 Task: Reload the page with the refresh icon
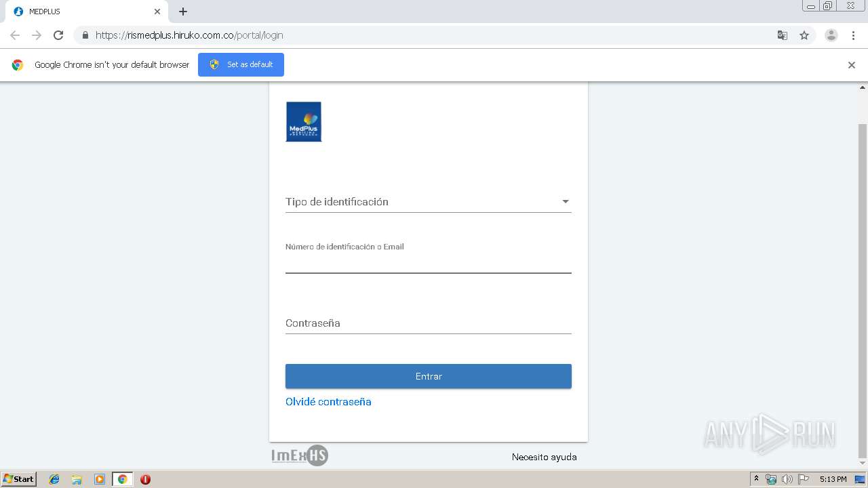click(58, 35)
